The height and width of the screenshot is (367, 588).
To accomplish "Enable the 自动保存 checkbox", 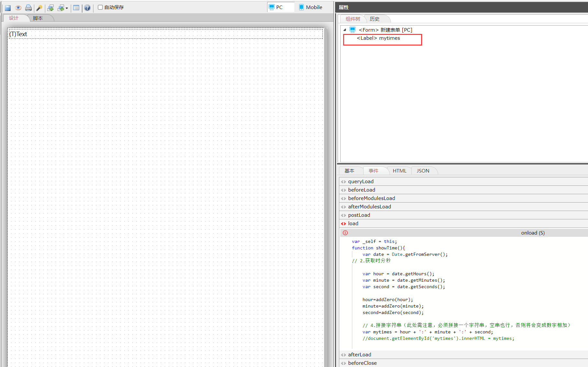I will pos(100,7).
